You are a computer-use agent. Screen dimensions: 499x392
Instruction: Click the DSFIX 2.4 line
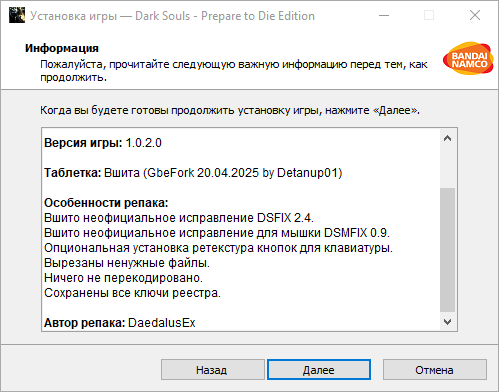(x=179, y=218)
